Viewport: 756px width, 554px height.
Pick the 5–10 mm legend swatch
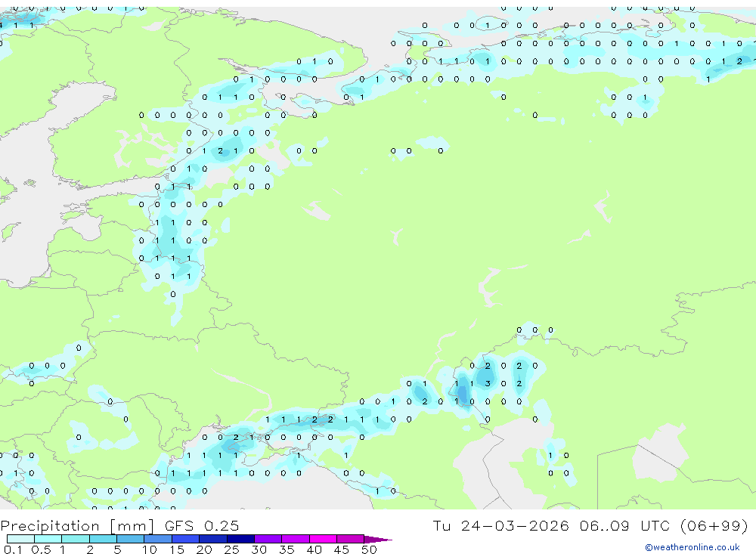click(x=131, y=539)
